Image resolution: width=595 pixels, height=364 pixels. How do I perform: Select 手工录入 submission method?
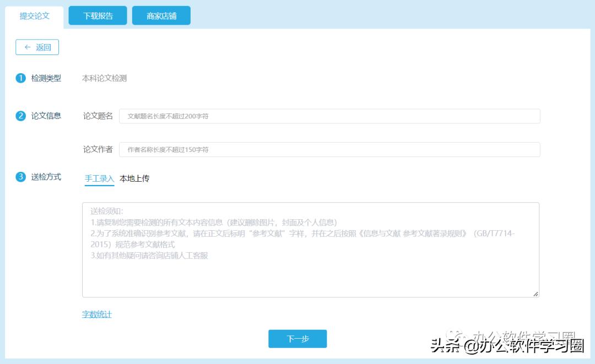click(99, 178)
